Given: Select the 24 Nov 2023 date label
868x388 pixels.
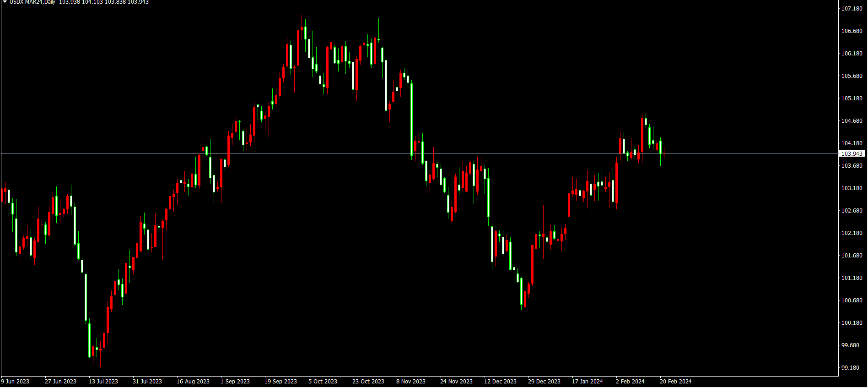Looking at the screenshot, I should (x=456, y=382).
